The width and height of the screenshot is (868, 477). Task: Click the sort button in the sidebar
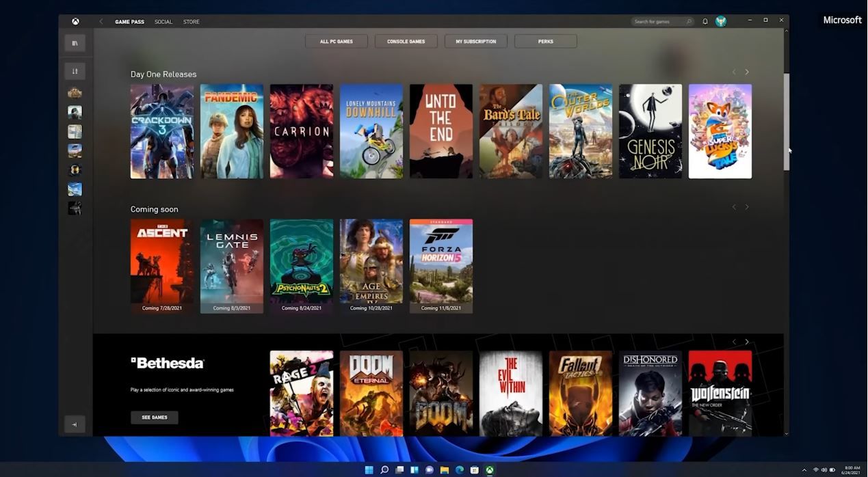(x=75, y=71)
